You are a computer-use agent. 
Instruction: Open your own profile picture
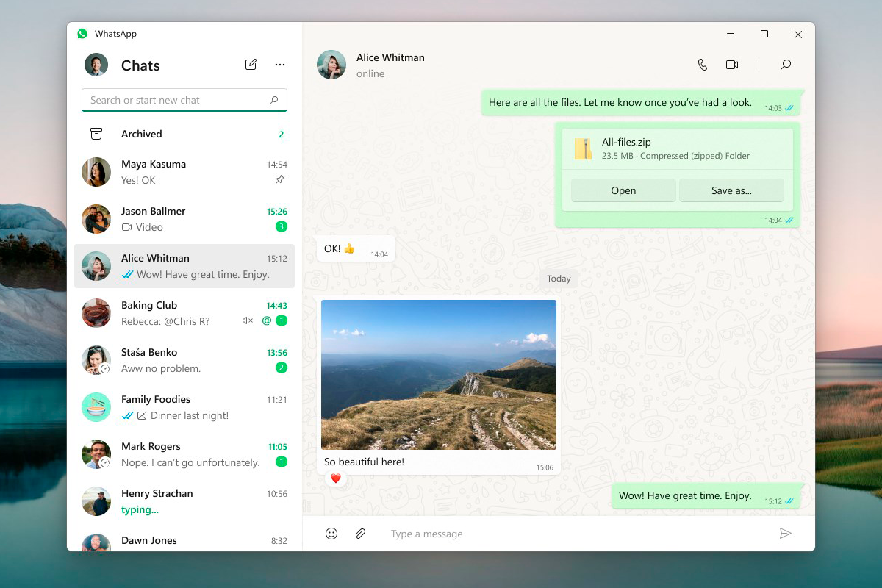coord(96,65)
